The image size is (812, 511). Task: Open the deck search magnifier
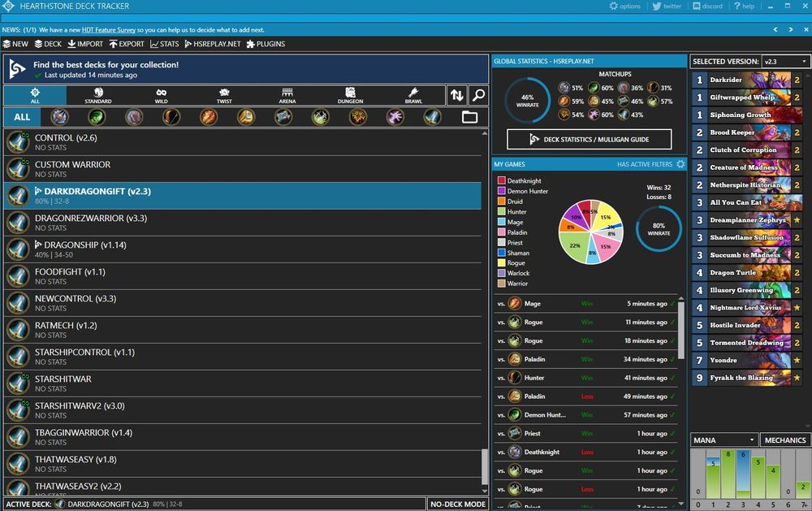coord(479,95)
